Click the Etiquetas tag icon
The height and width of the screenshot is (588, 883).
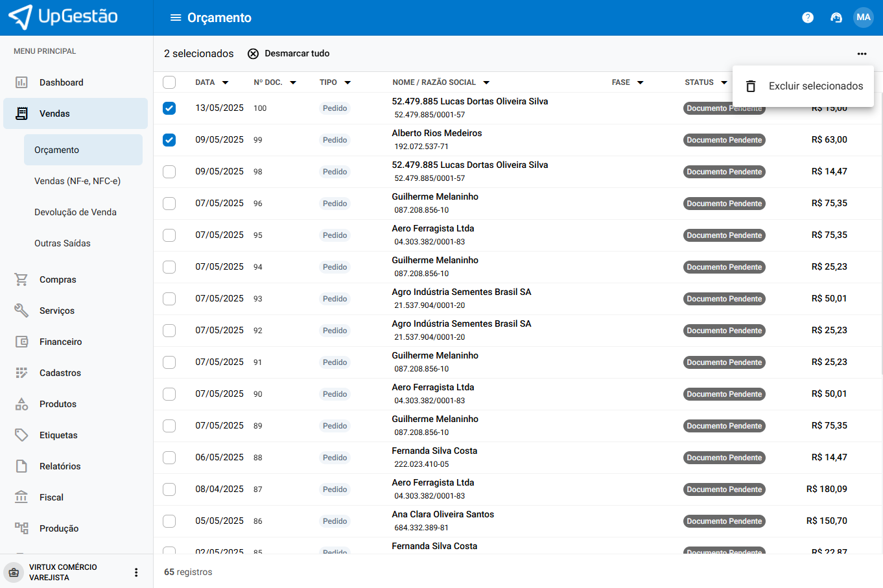[x=21, y=435]
